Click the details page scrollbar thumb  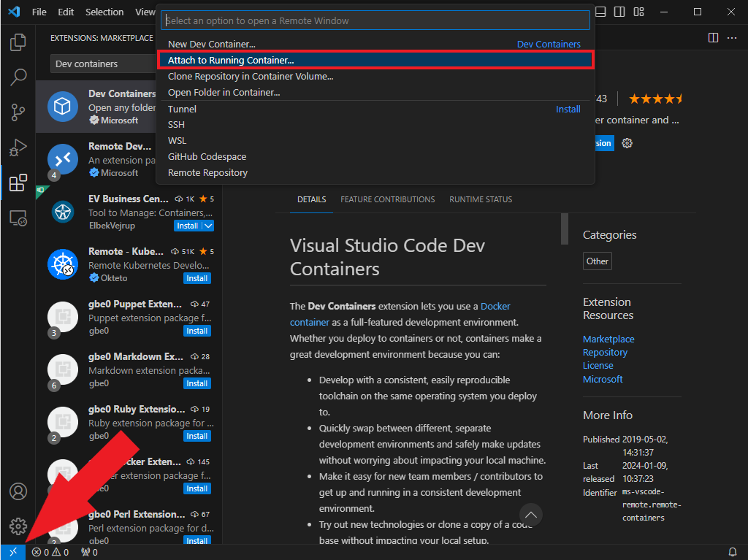coord(565,229)
